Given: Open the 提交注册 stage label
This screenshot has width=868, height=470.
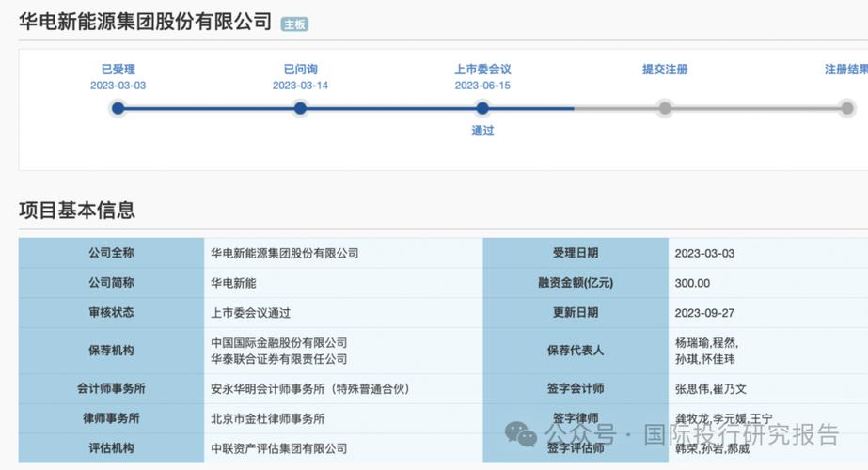Looking at the screenshot, I should click(x=665, y=69).
